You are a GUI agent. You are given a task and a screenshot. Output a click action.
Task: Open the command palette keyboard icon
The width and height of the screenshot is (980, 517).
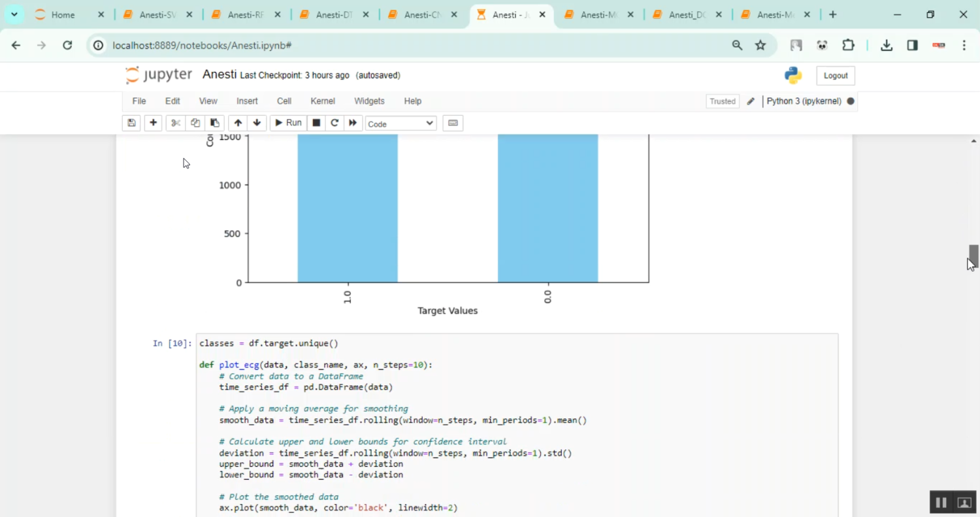pyautogui.click(x=453, y=123)
